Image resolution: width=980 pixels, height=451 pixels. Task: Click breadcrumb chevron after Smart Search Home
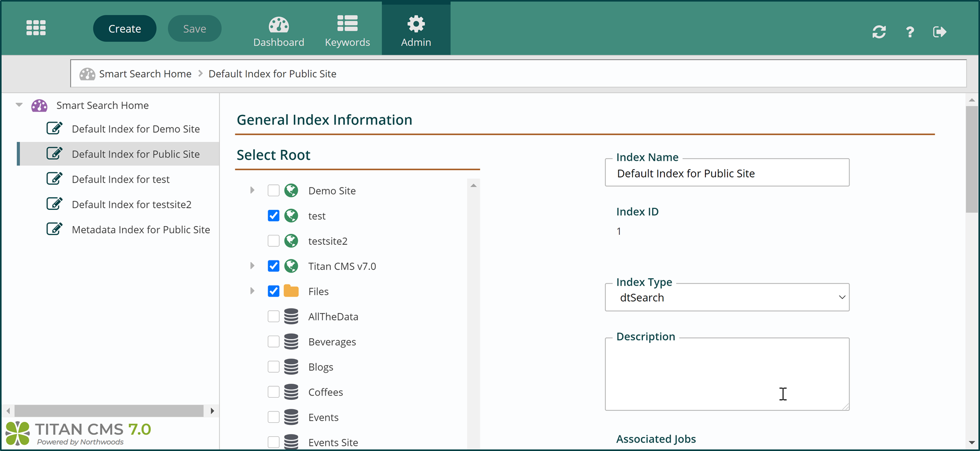point(200,74)
